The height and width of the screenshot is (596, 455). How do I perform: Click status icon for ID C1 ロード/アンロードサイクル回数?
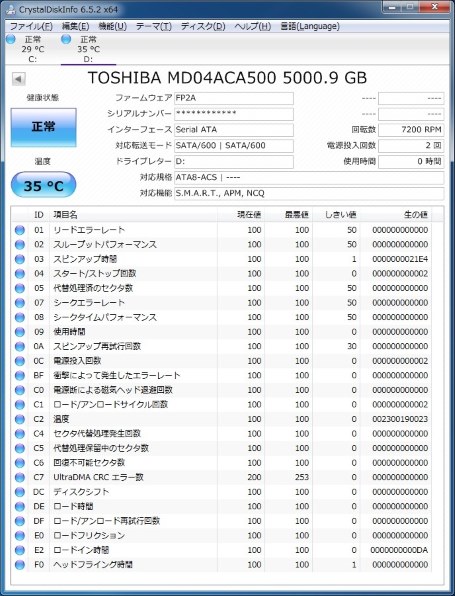(x=20, y=404)
